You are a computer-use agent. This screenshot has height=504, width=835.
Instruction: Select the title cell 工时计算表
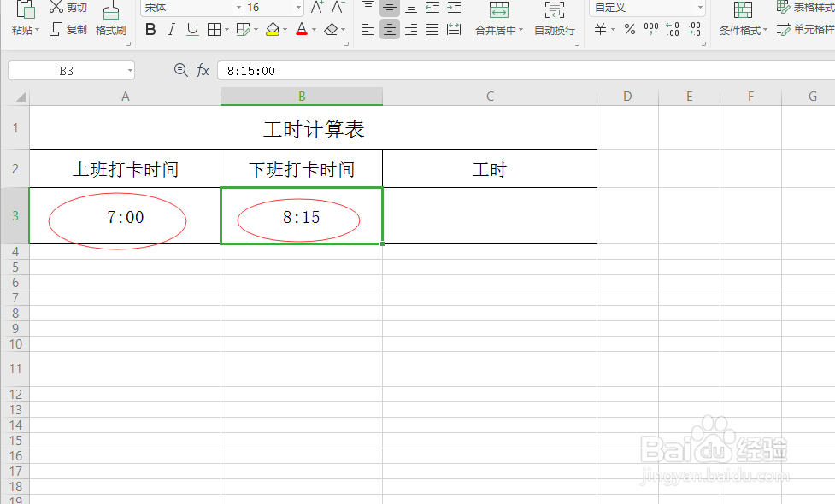coord(313,128)
